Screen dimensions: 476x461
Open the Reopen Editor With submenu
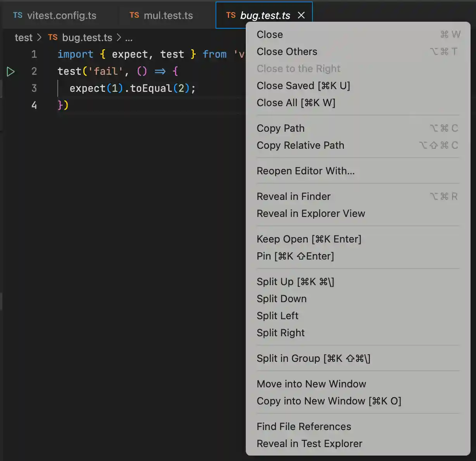[x=306, y=171]
